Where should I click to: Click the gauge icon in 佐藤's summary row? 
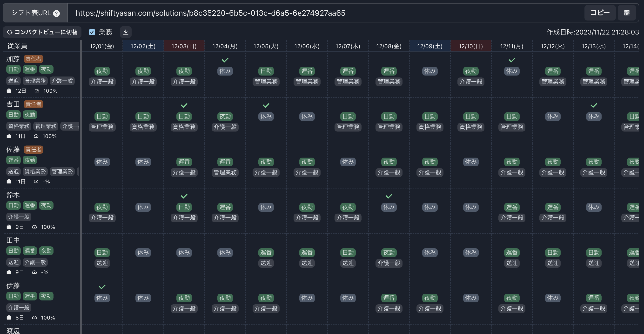pyautogui.click(x=36, y=181)
